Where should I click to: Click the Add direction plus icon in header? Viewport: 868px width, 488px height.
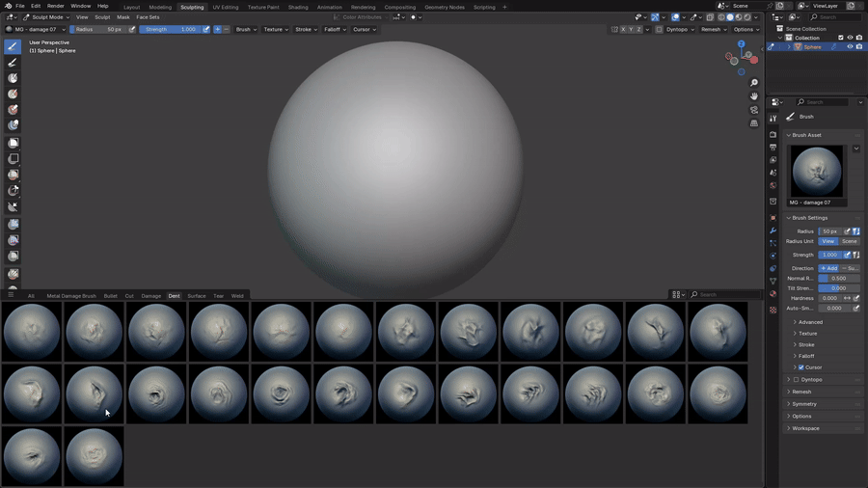(x=218, y=29)
